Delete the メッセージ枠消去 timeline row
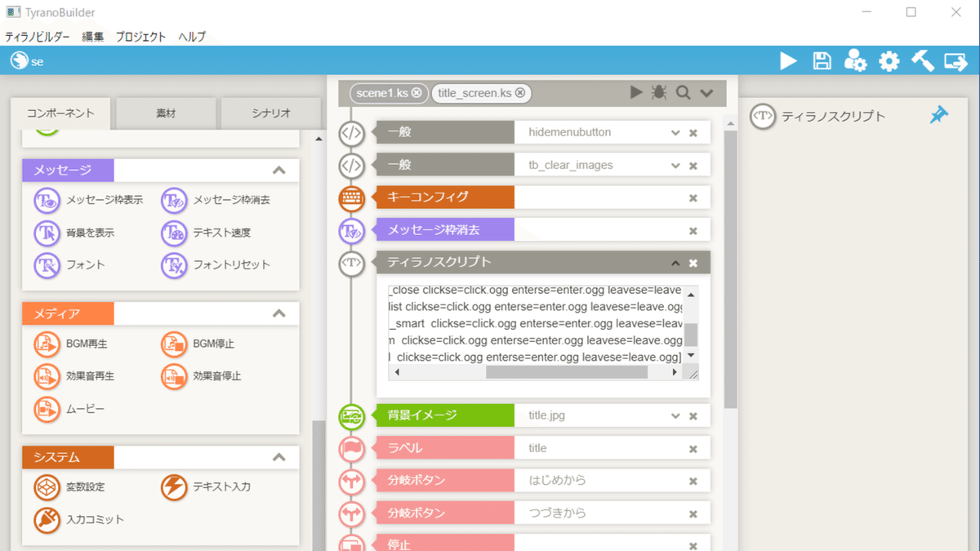Image resolution: width=980 pixels, height=551 pixels. (x=693, y=231)
